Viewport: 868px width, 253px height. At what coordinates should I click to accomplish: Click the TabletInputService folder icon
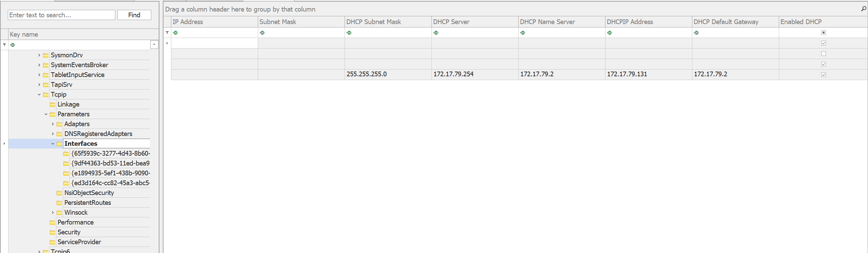pyautogui.click(x=46, y=75)
